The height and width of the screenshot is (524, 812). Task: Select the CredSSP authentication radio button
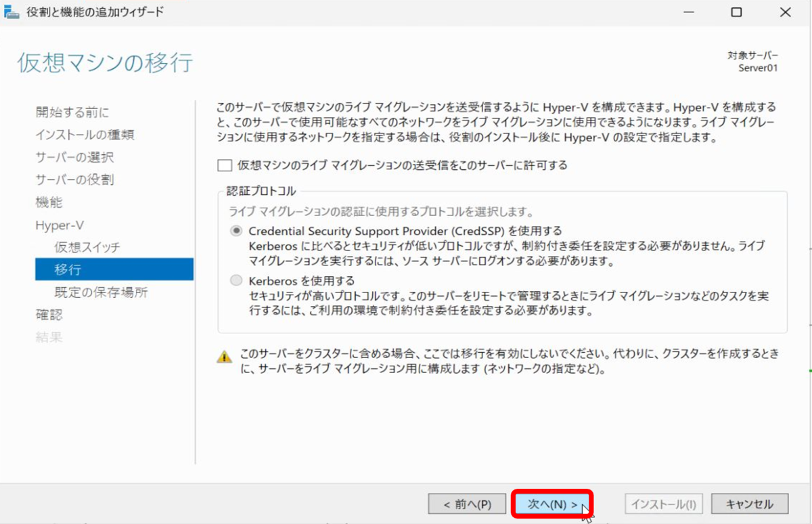235,231
